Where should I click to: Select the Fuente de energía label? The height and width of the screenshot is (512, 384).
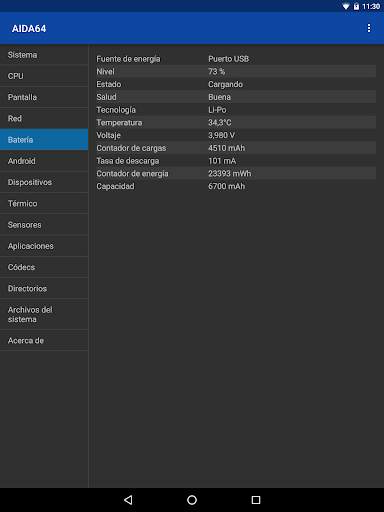[x=128, y=59]
